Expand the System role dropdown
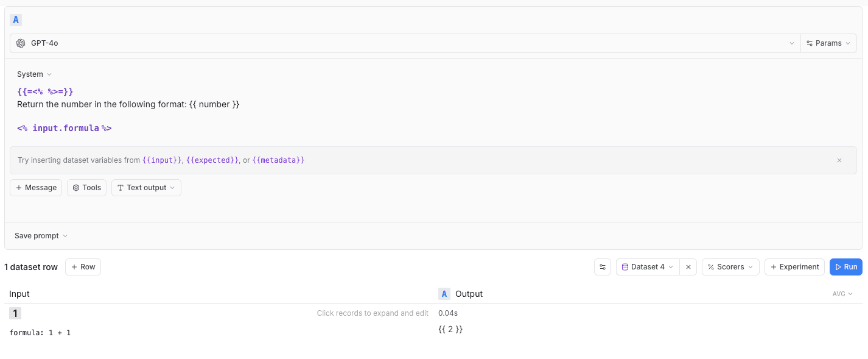Viewport: 868px width, 359px height. tap(34, 74)
